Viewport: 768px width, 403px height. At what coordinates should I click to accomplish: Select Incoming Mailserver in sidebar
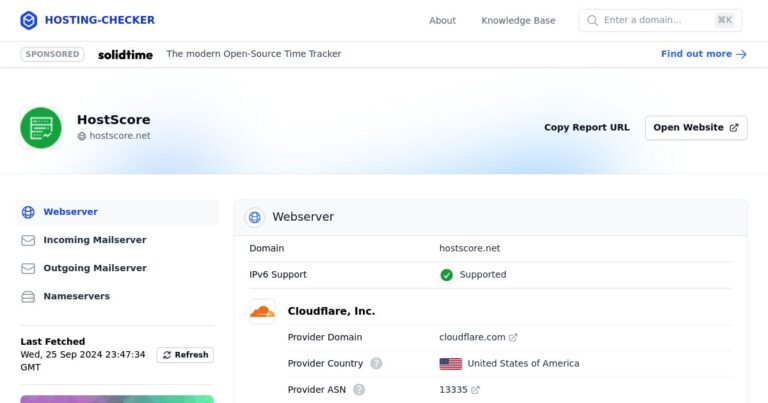pos(118,240)
